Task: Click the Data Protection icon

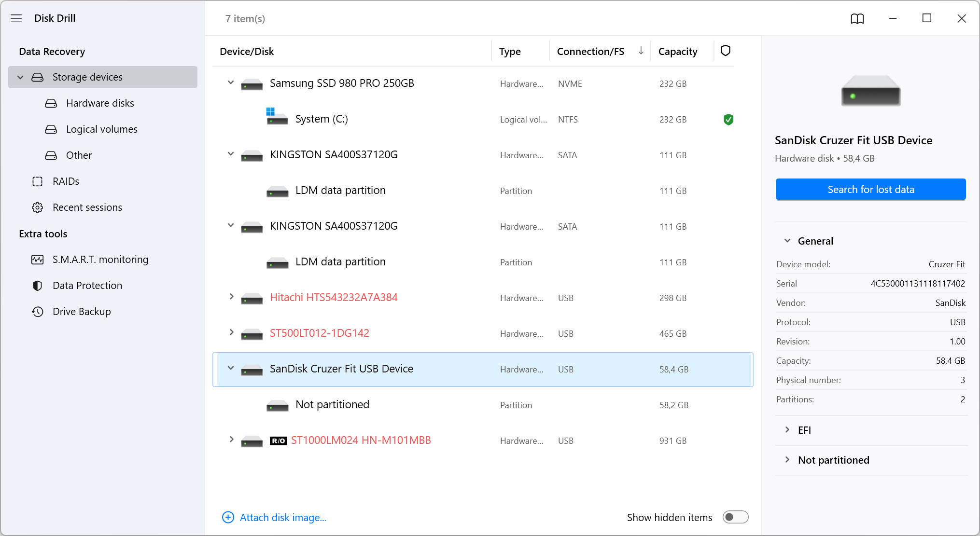Action: click(38, 285)
